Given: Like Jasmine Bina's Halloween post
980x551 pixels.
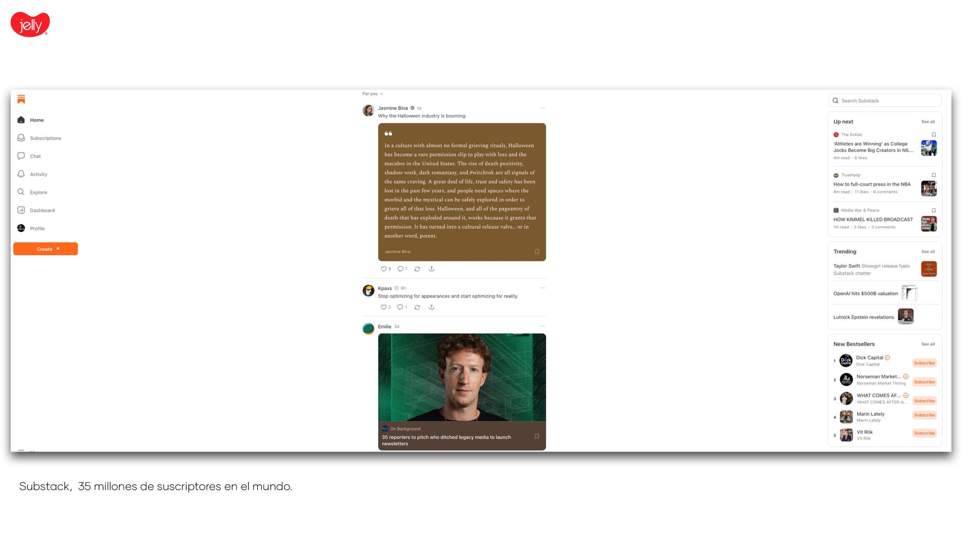Looking at the screenshot, I should [383, 269].
